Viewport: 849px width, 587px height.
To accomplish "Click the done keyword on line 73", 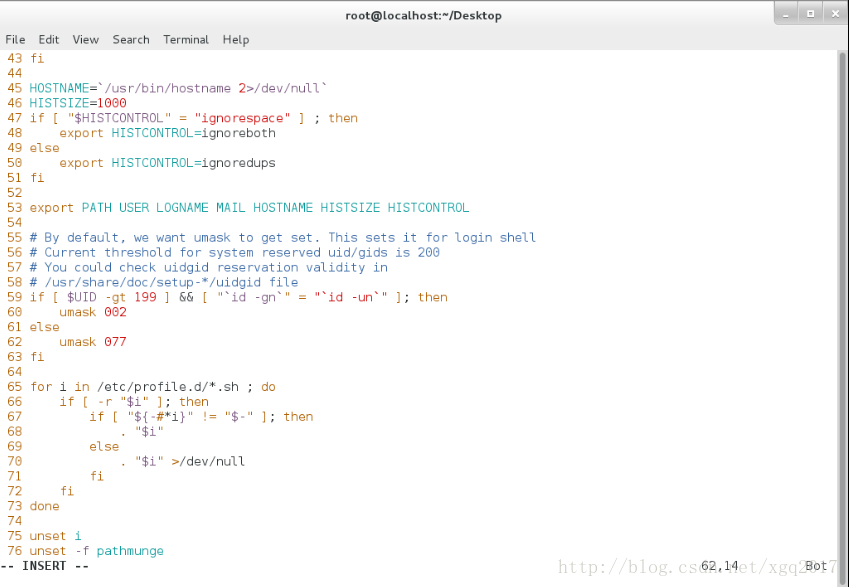I will pyautogui.click(x=44, y=506).
